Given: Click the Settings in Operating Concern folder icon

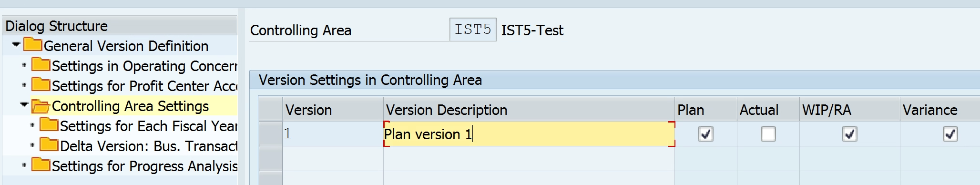Looking at the screenshot, I should click(x=41, y=65).
